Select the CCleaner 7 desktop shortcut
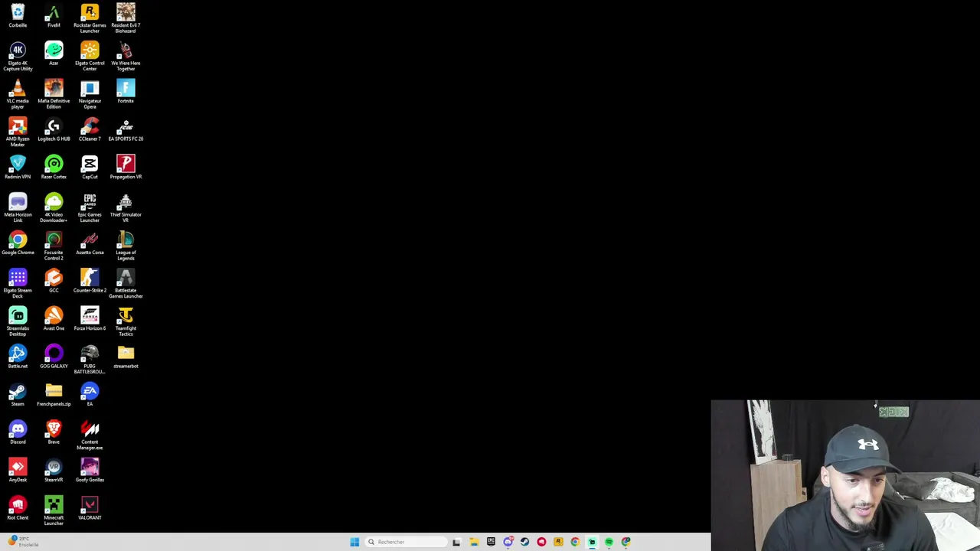 pyautogui.click(x=90, y=129)
